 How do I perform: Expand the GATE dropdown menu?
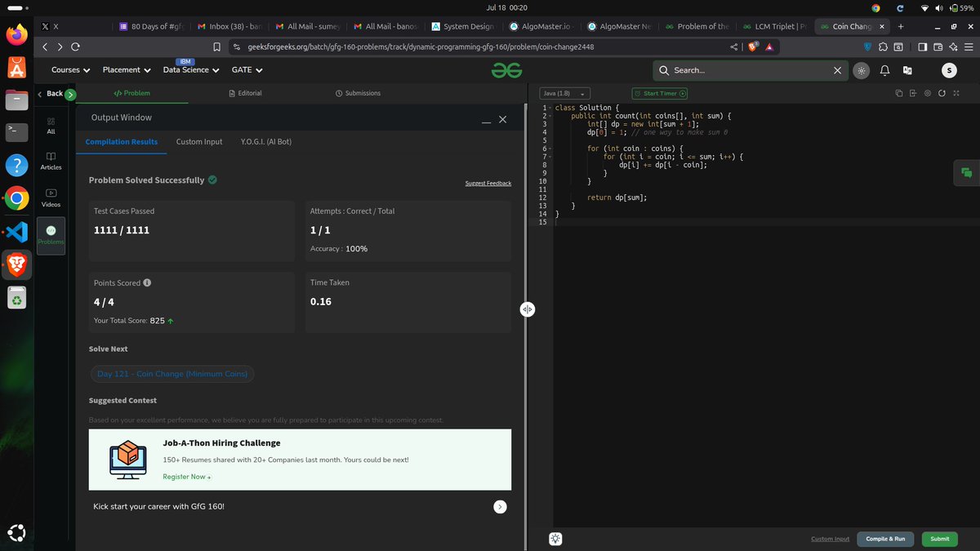point(247,70)
